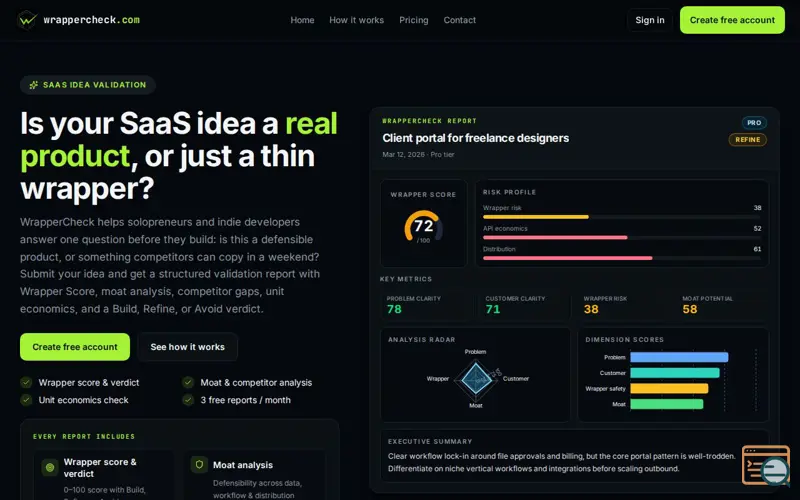Click Moat Potential value 58

coord(690,309)
